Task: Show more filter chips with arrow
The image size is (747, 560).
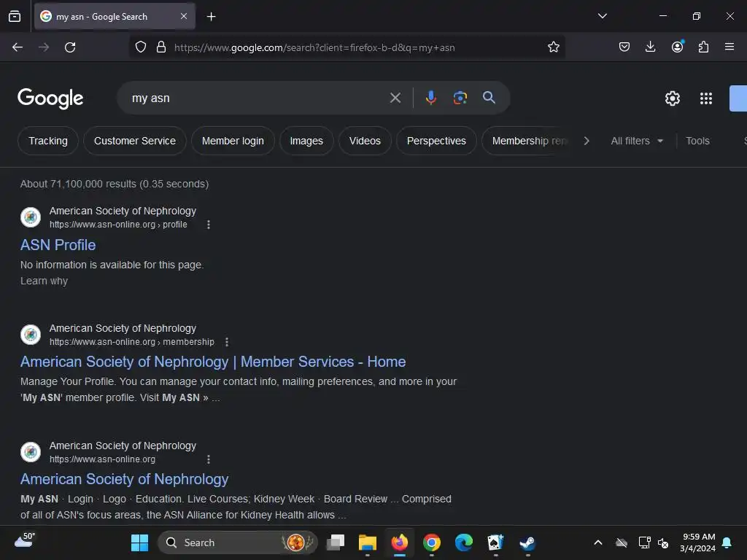Action: click(587, 141)
